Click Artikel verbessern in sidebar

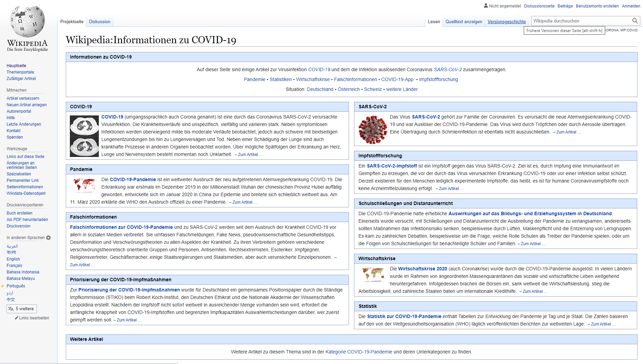[x=23, y=98]
